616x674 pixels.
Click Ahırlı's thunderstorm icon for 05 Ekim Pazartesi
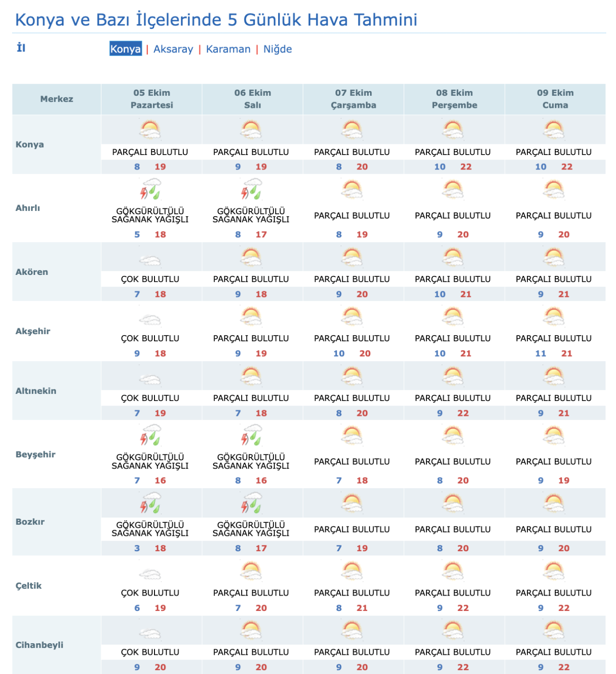coord(150,189)
